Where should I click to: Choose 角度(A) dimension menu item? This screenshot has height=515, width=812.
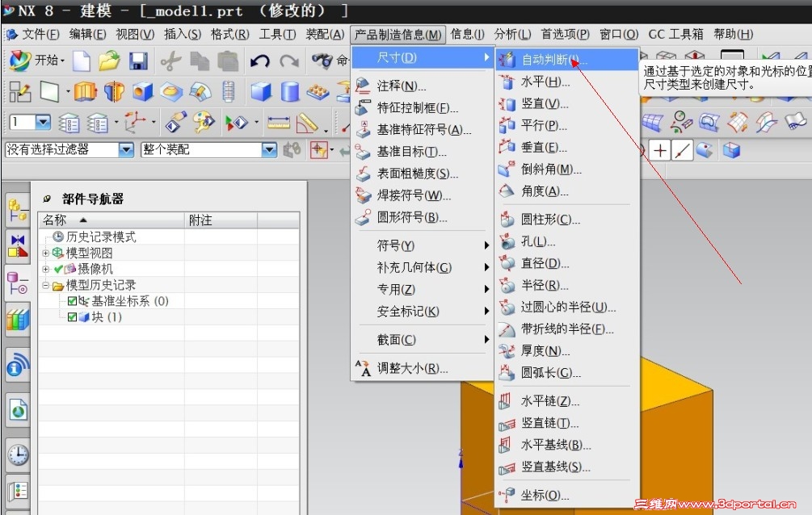tap(567, 191)
